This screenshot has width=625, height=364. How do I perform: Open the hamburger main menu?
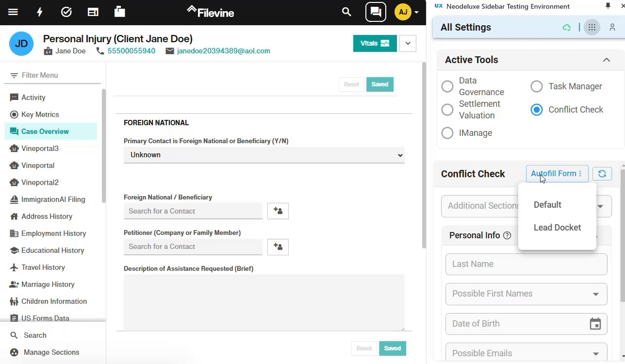[x=13, y=12]
